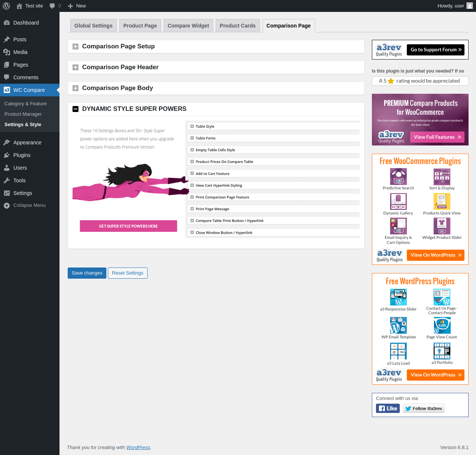476x455 pixels.
Task: Click 'Version 6.8.1' footer text
Action: pos(454,448)
